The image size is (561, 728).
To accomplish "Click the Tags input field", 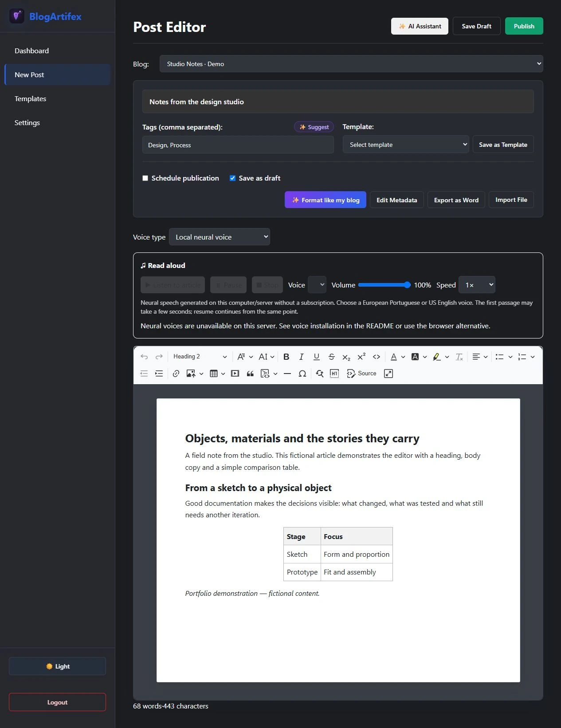I will pos(238,145).
